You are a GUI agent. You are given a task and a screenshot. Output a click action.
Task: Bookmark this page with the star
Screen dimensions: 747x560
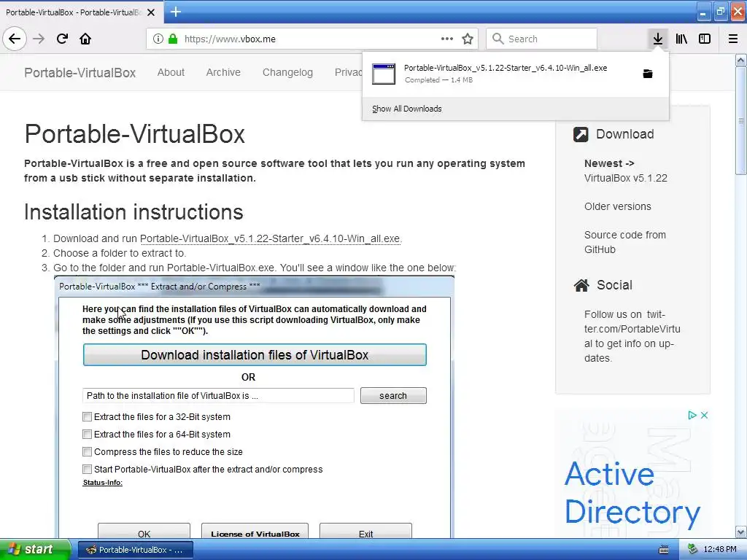[468, 39]
